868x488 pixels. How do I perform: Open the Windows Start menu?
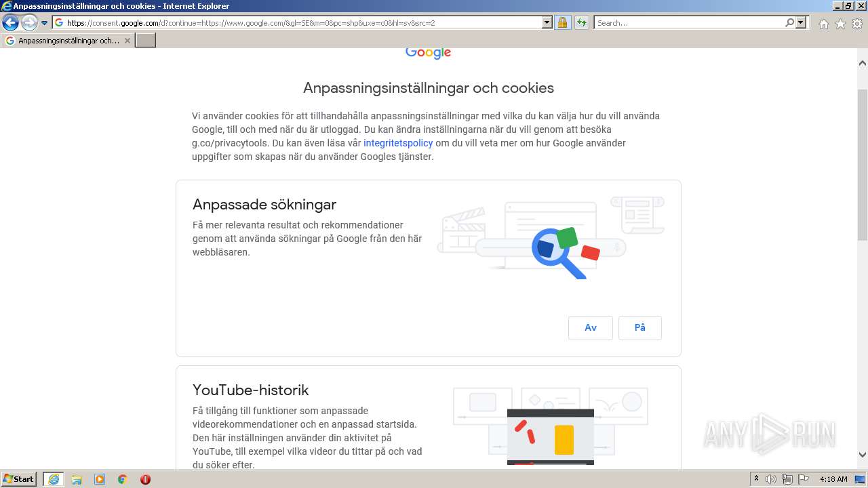19,479
